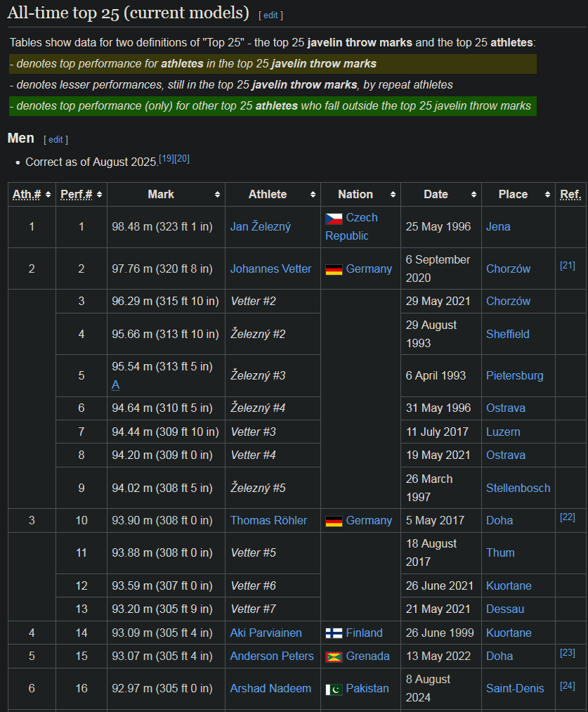Sort by Mark column arrows
Screen dimensions: 588x712
point(217,195)
